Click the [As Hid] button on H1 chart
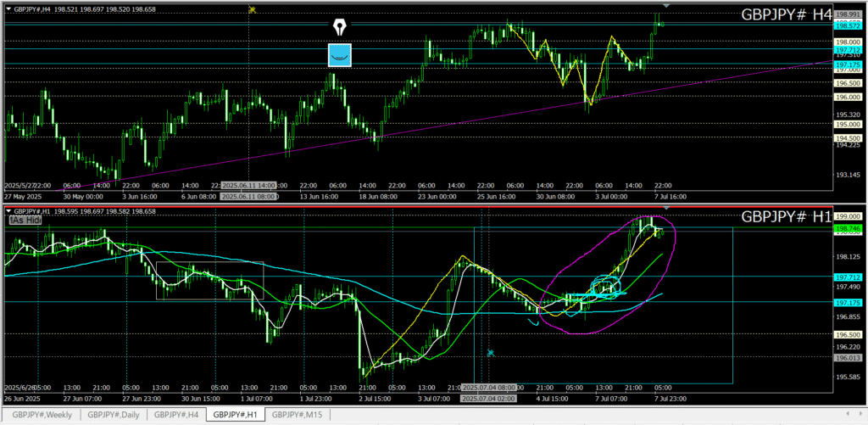Viewport: 868px width, 425px height. point(25,220)
